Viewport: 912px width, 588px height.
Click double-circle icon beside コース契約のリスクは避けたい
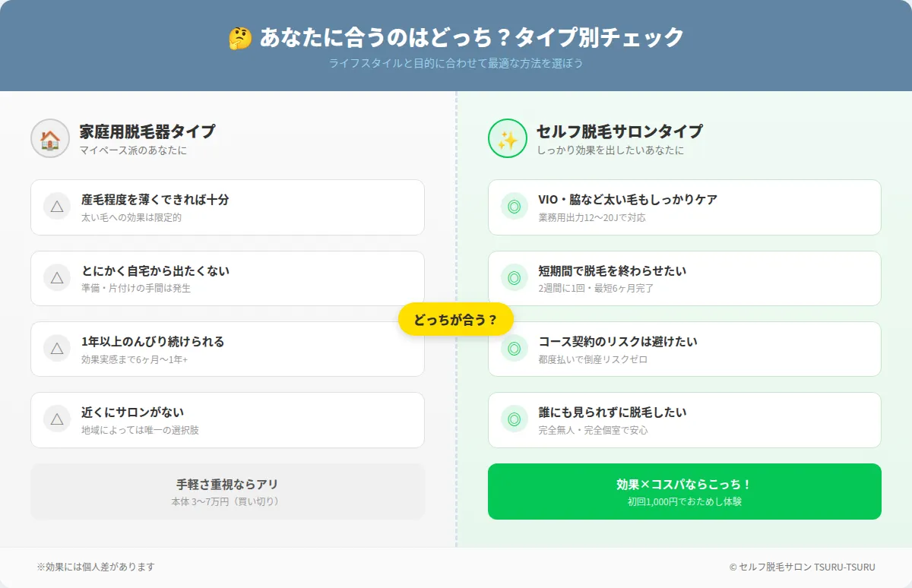coord(515,348)
